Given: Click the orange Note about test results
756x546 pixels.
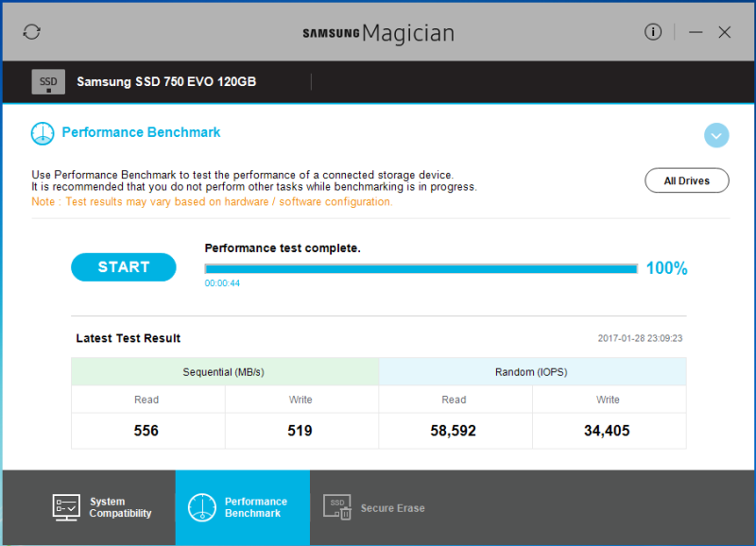Looking at the screenshot, I should (x=212, y=202).
